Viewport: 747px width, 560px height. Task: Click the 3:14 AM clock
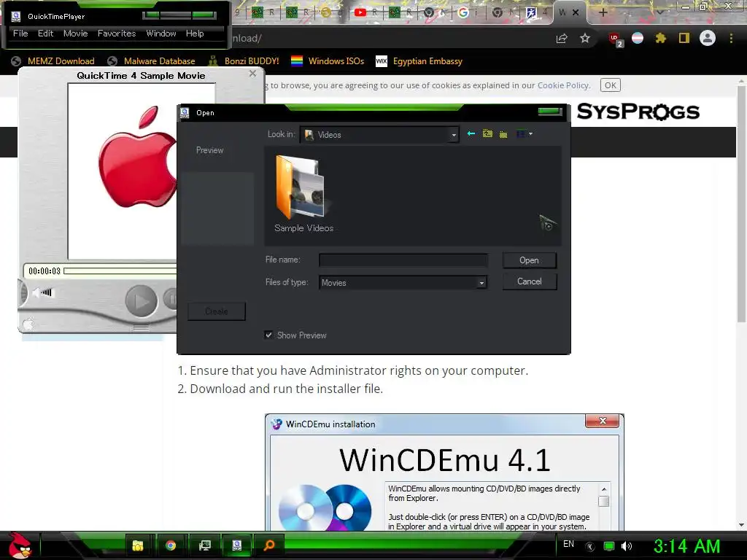coord(686,546)
